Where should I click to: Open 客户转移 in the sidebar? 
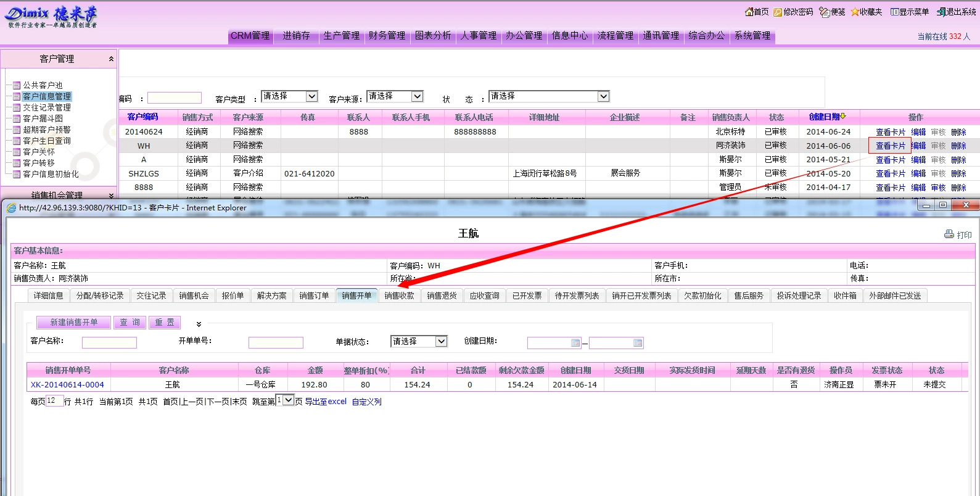(x=39, y=163)
